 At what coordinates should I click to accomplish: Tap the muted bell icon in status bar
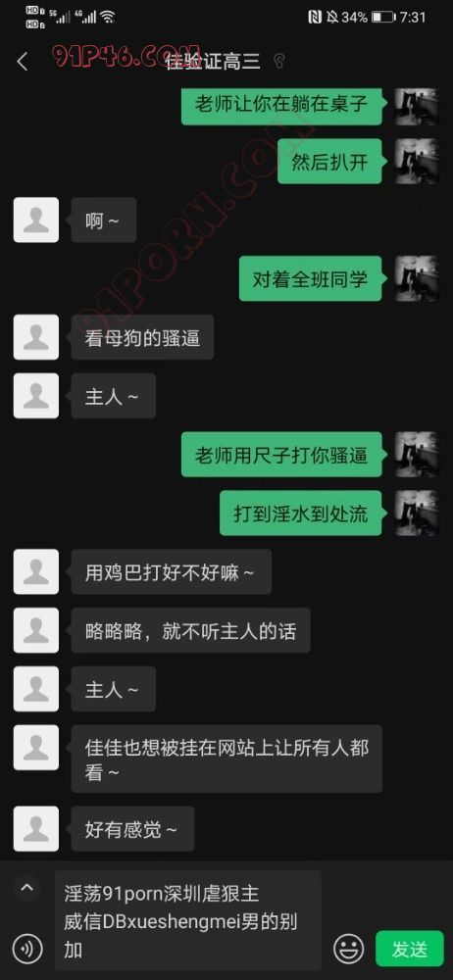point(332,17)
